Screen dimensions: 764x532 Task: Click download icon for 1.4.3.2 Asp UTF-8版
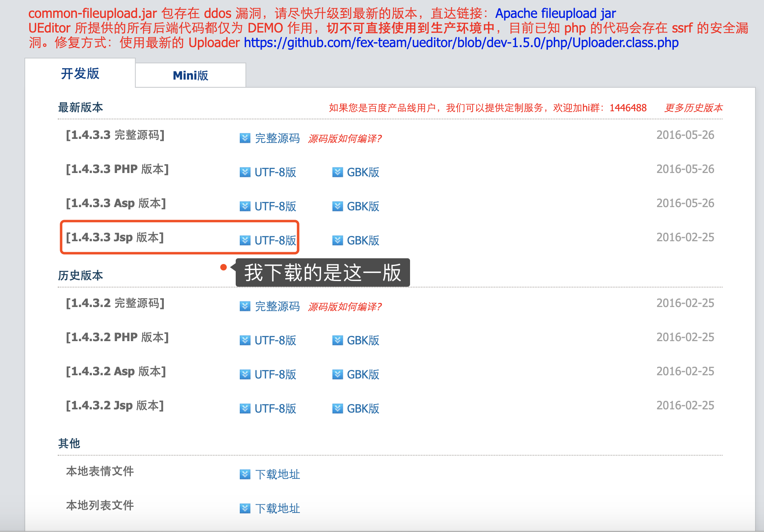click(245, 374)
